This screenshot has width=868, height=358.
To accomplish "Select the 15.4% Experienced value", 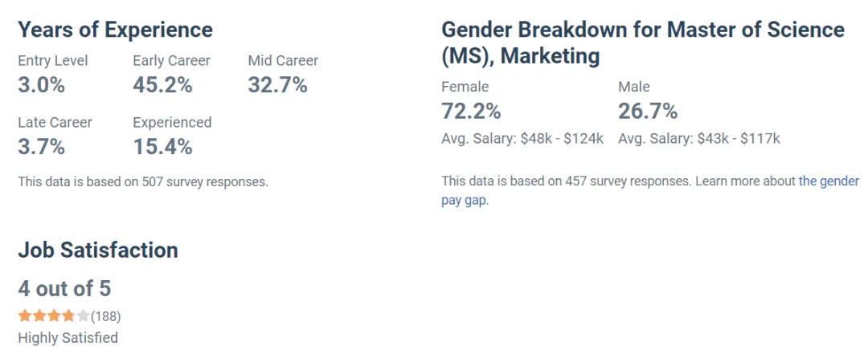I will tap(162, 147).
